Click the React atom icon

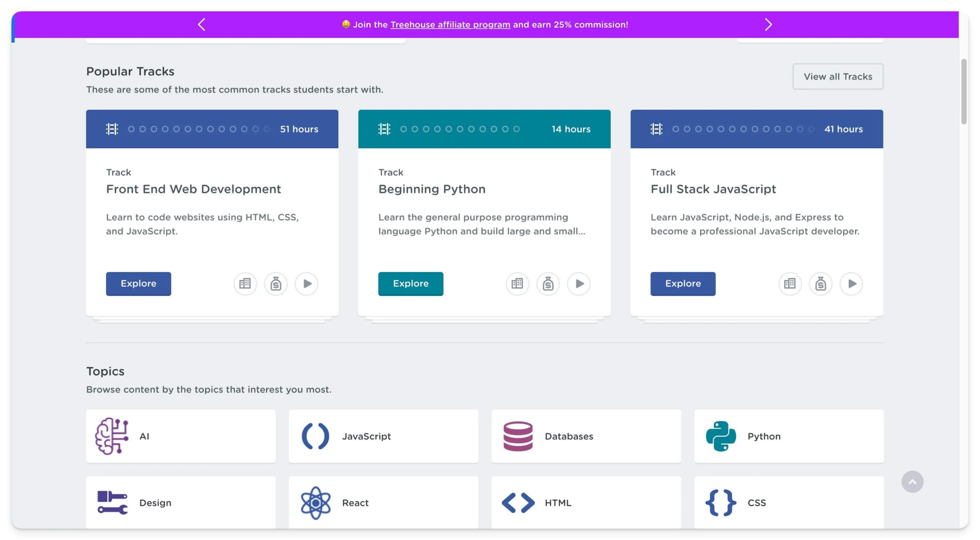315,502
